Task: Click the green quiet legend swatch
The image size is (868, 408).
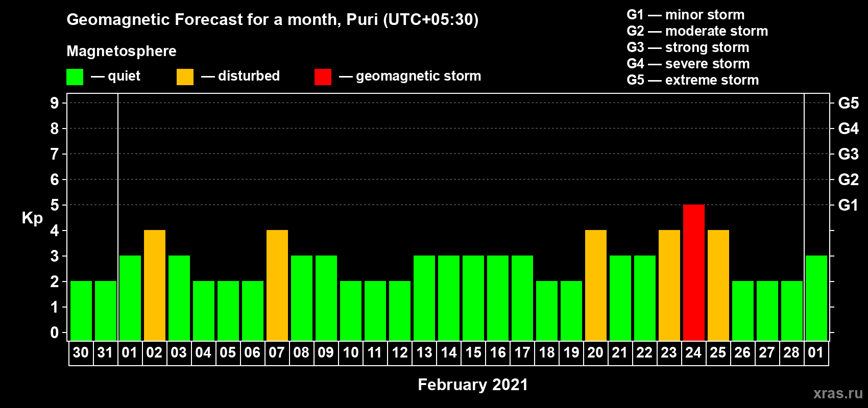Action: tap(75, 77)
